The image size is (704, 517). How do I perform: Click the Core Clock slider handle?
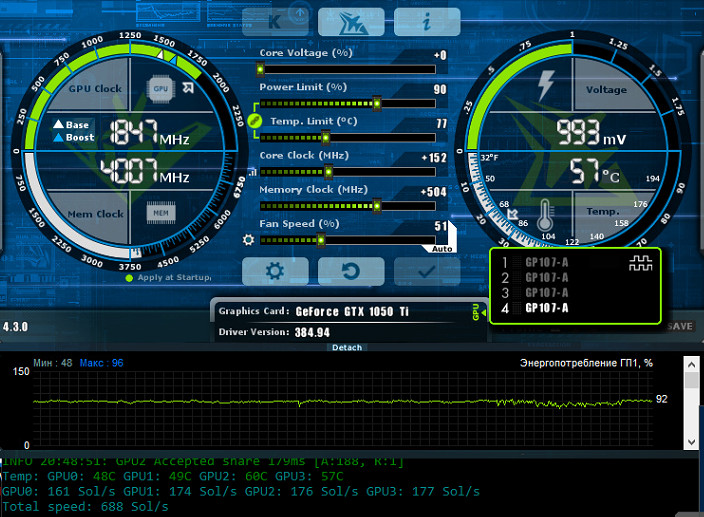(x=329, y=171)
